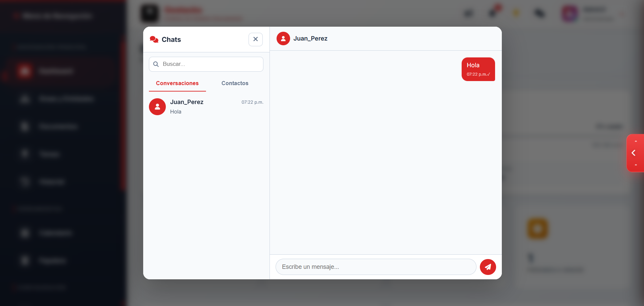Click the red Hola message bubble
644x306 pixels.
tap(478, 69)
